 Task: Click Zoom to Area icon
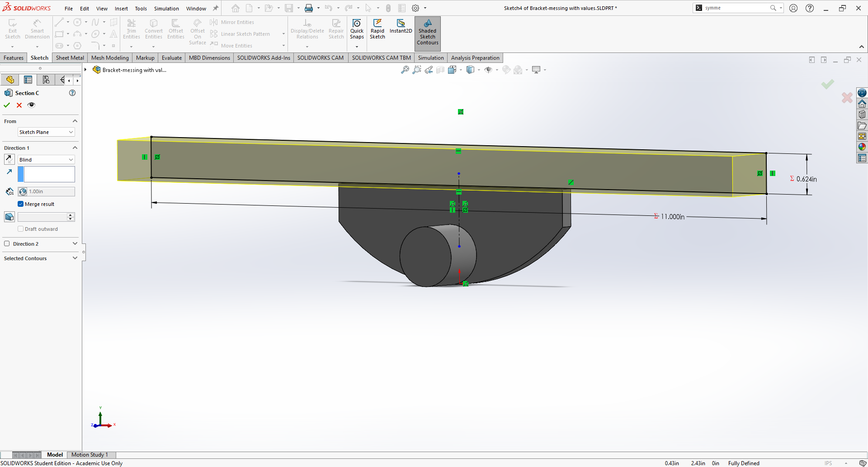pyautogui.click(x=417, y=70)
